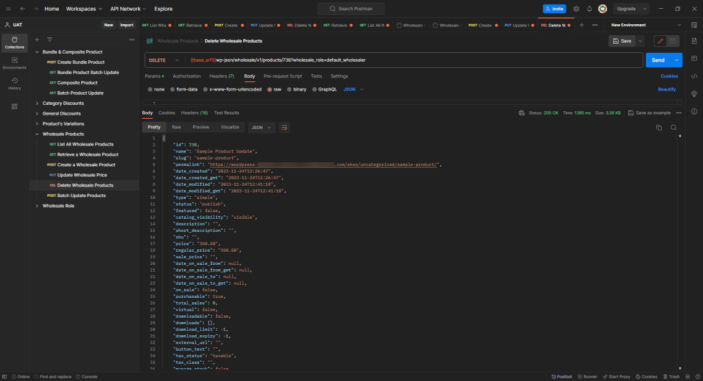This screenshot has height=381, width=703.
Task: Expand the Category Discounts folder
Action: (x=63, y=103)
